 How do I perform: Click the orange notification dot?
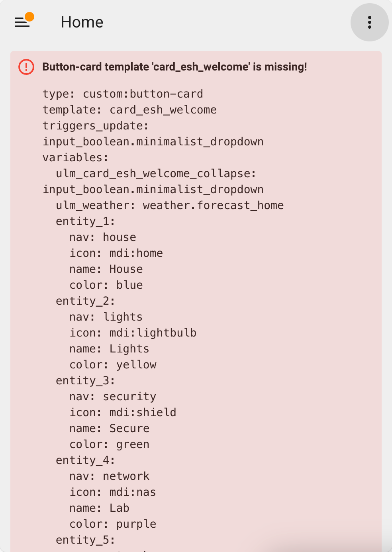pos(29,17)
